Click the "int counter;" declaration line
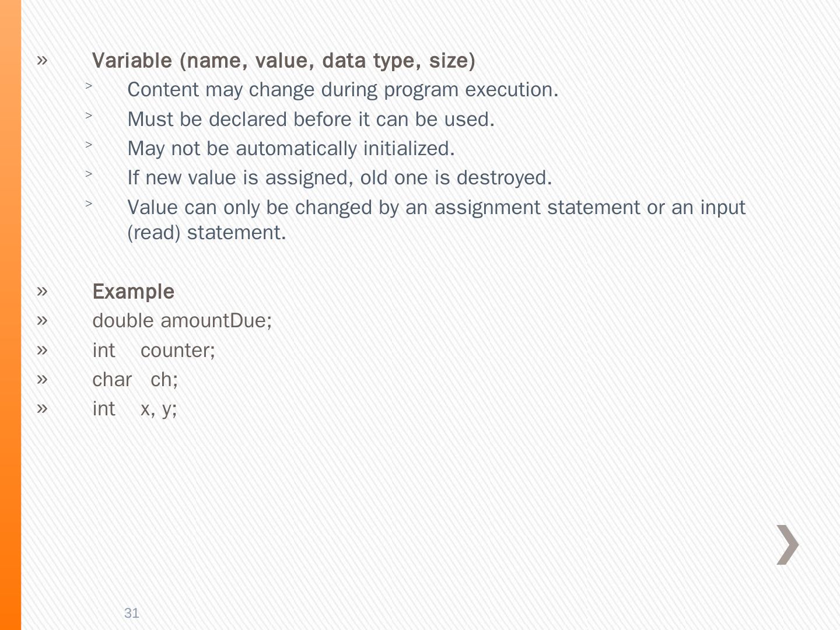840x630 pixels. tap(153, 351)
